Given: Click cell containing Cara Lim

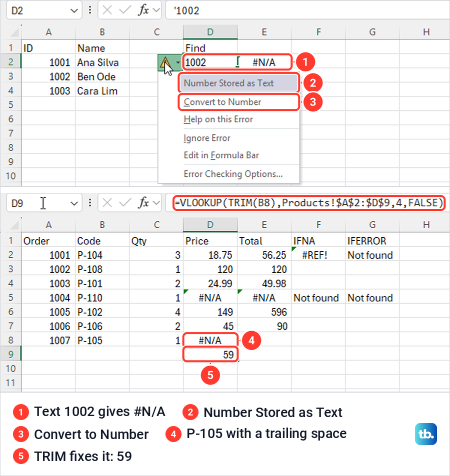Looking at the screenshot, I should 102,91.
